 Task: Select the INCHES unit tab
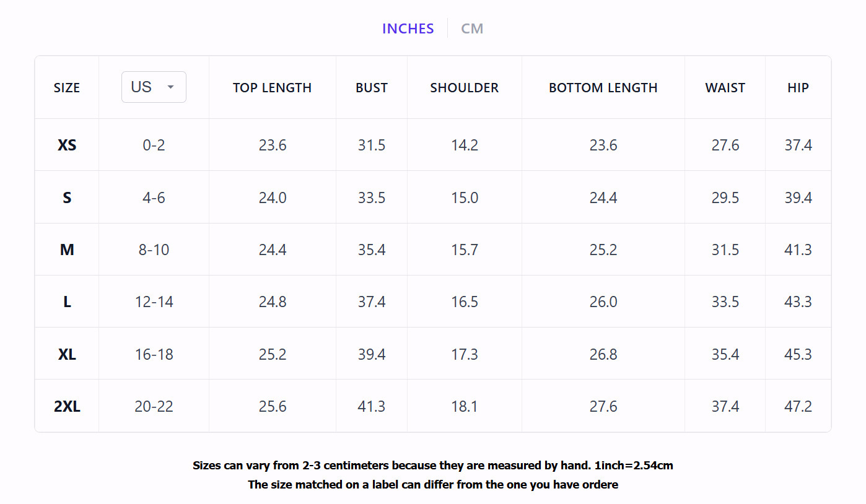click(408, 28)
